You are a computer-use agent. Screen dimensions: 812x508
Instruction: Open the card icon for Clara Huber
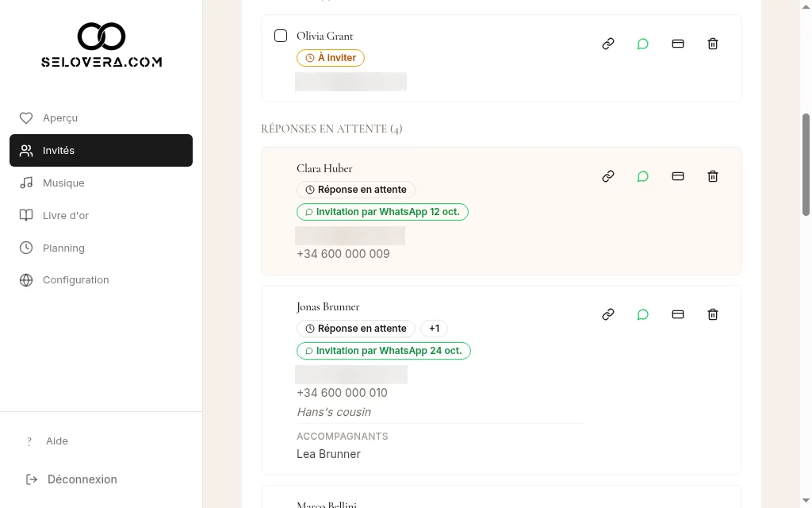[678, 176]
